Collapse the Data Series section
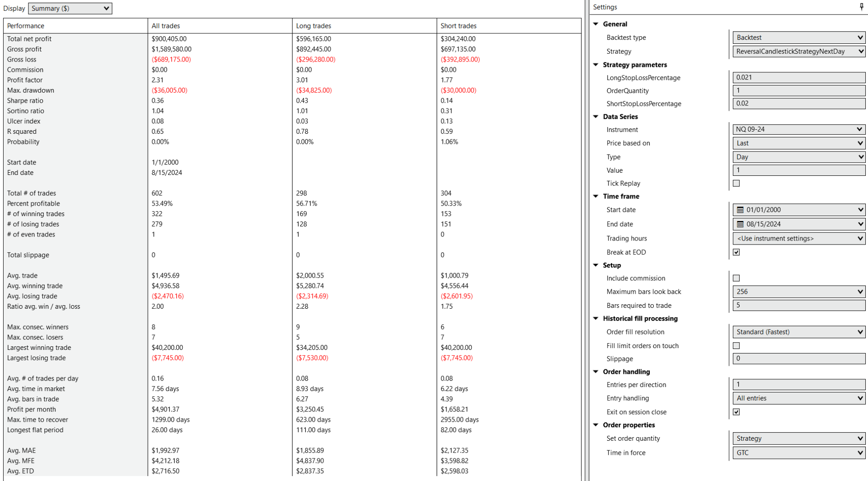The height and width of the screenshot is (481, 868). click(596, 117)
